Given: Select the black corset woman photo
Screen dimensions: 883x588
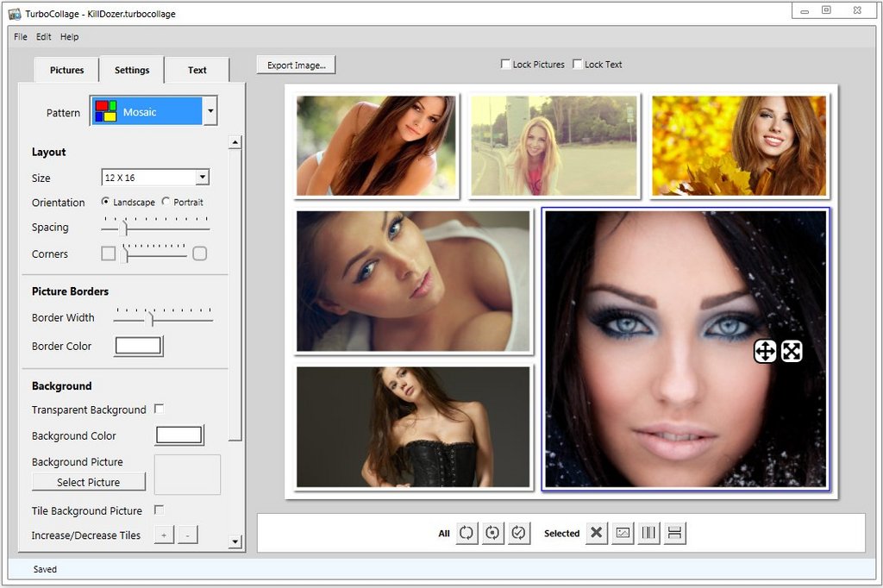Looking at the screenshot, I should click(413, 427).
